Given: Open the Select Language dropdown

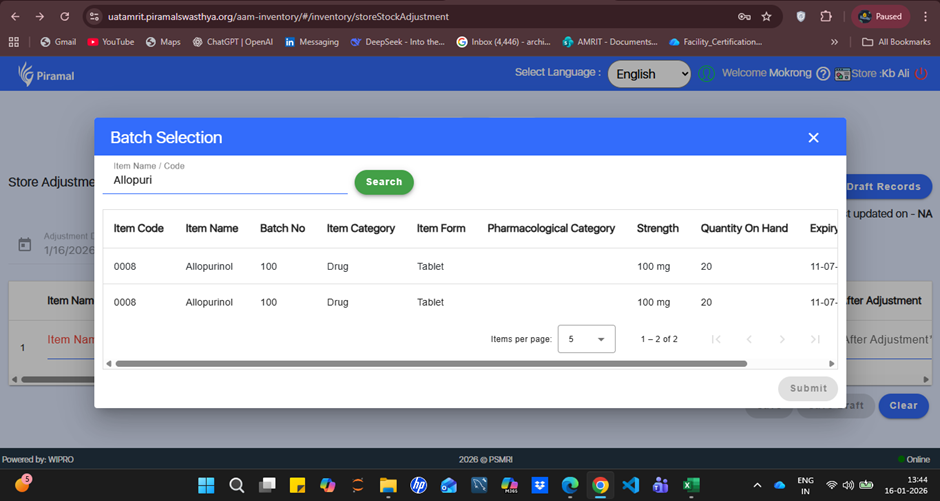Looking at the screenshot, I should coord(649,74).
